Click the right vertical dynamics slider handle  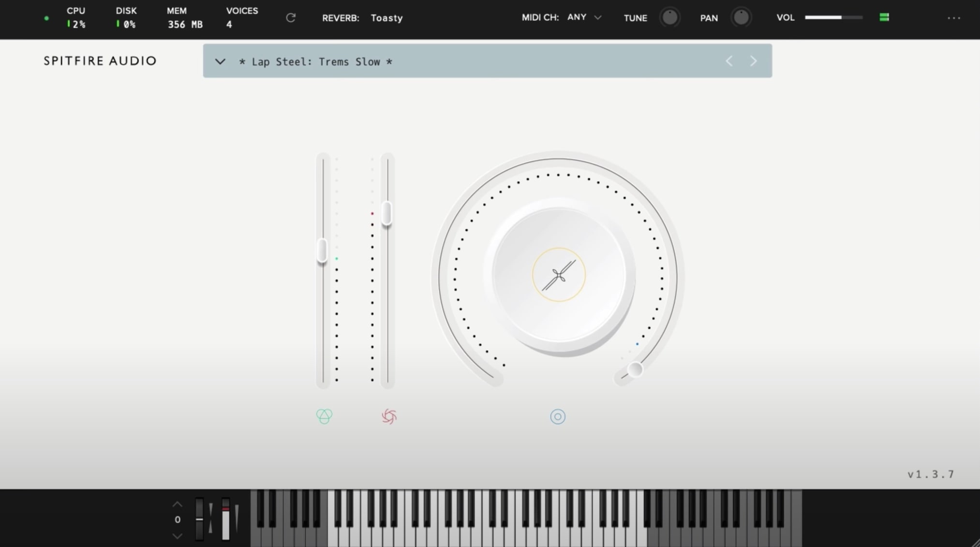pyautogui.click(x=387, y=213)
